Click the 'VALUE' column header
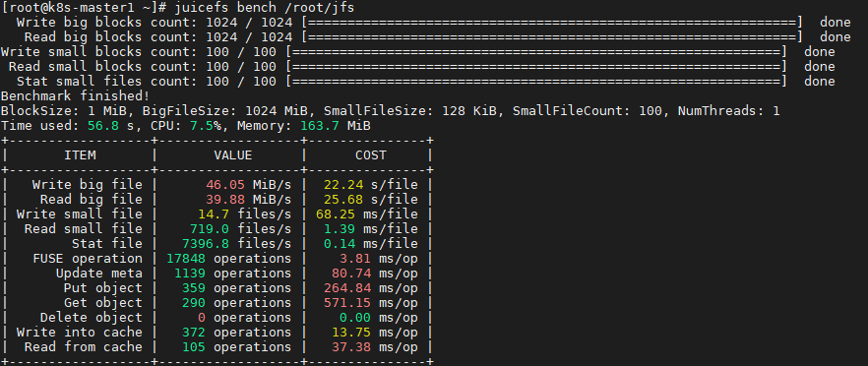Viewport: 868px width, 366px height. coord(233,155)
